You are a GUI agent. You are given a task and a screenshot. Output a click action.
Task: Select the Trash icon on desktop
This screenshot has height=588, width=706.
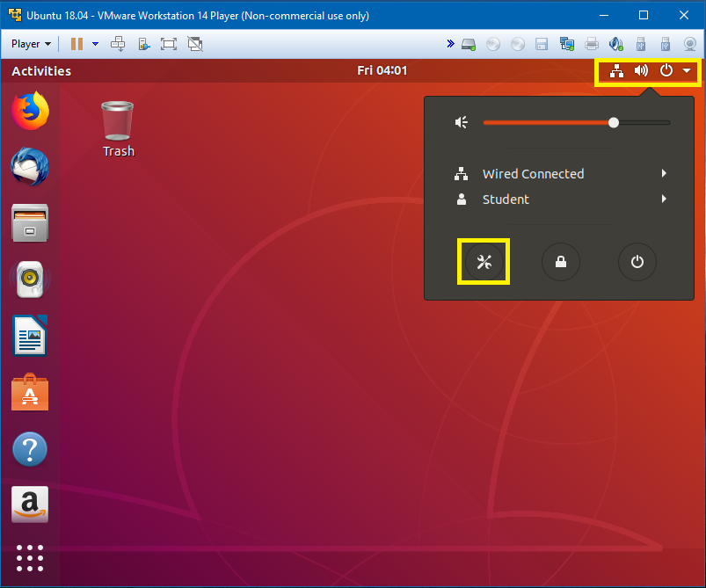pos(118,129)
